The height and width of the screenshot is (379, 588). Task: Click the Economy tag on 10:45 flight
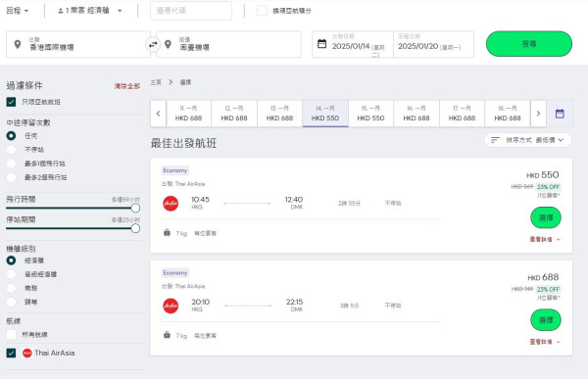175,170
